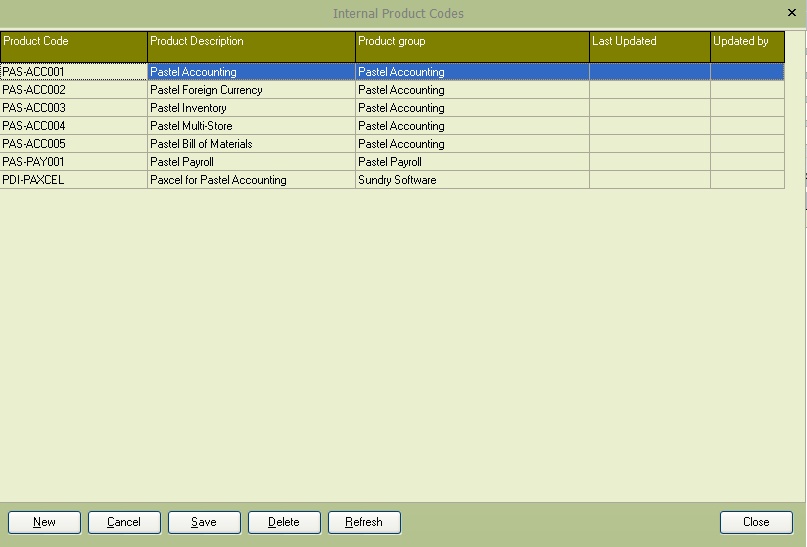Viewport: 807px width, 547px height.
Task: Click the Close button at bottom right
Action: (x=756, y=522)
